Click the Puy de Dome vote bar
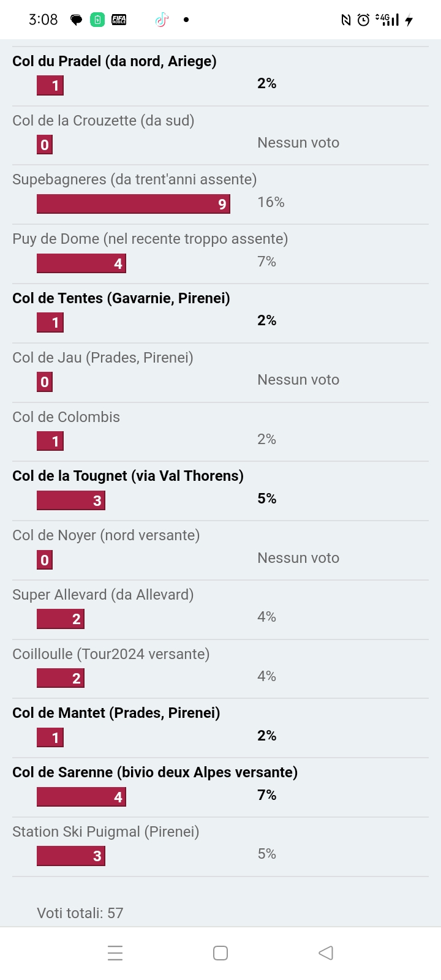441x980 pixels. tap(81, 263)
